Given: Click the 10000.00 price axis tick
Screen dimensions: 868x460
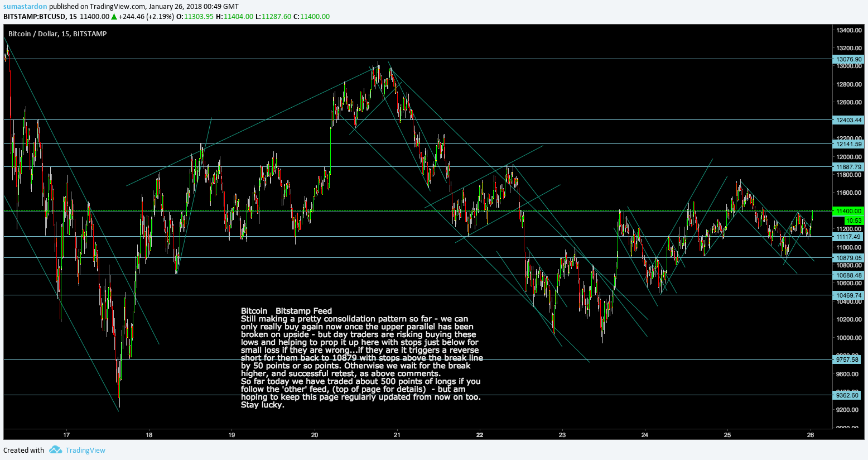Looking at the screenshot, I should pos(849,338).
